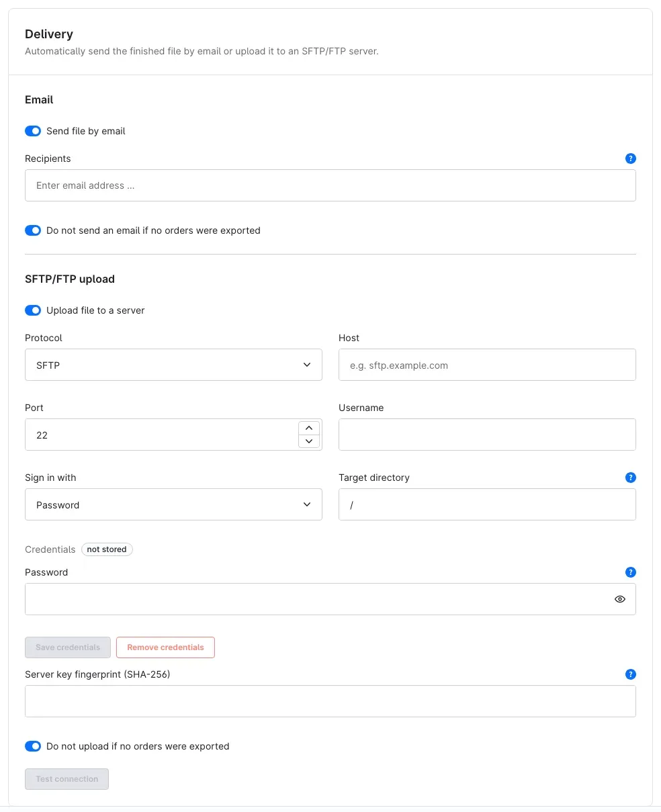Open the Sign in with dropdown
The width and height of the screenshot is (661, 812).
click(173, 504)
